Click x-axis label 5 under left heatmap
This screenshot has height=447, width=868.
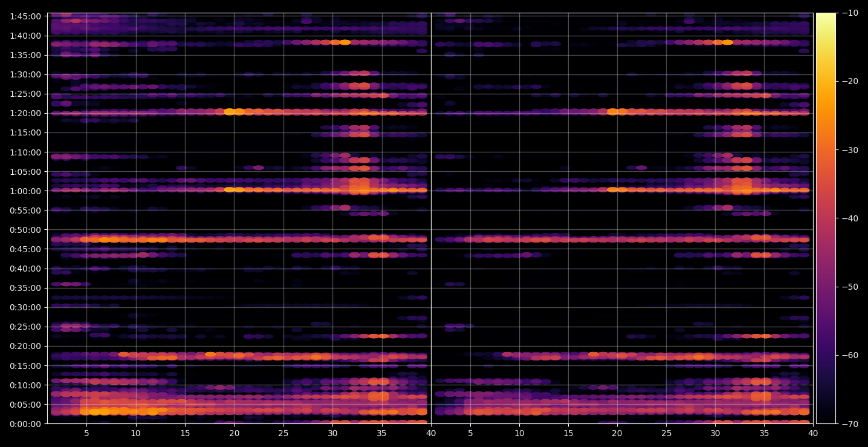86,433
